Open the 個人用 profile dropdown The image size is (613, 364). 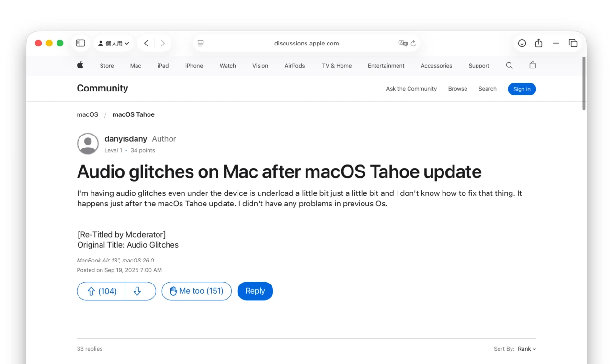114,43
